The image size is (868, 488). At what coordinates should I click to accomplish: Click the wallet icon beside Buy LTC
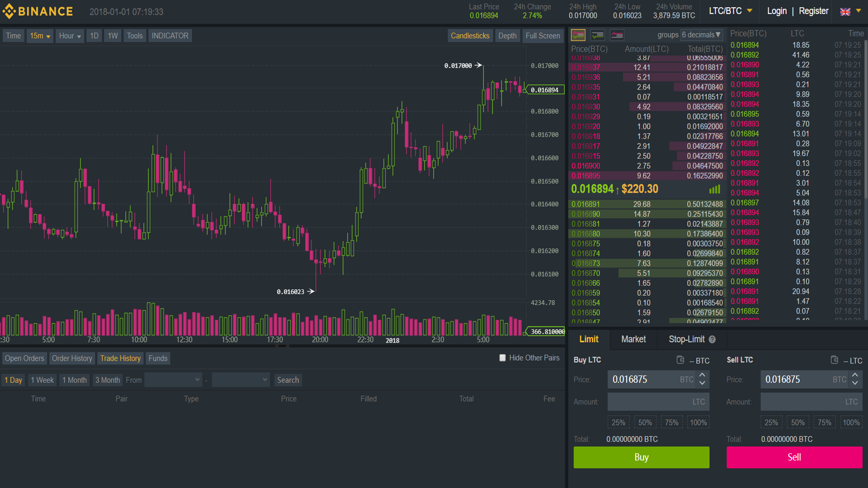(x=680, y=360)
